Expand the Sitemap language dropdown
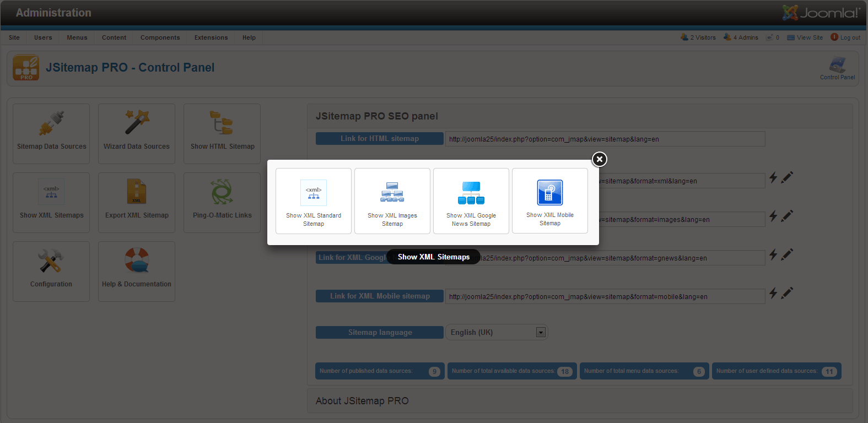The image size is (868, 423). pyautogui.click(x=541, y=332)
